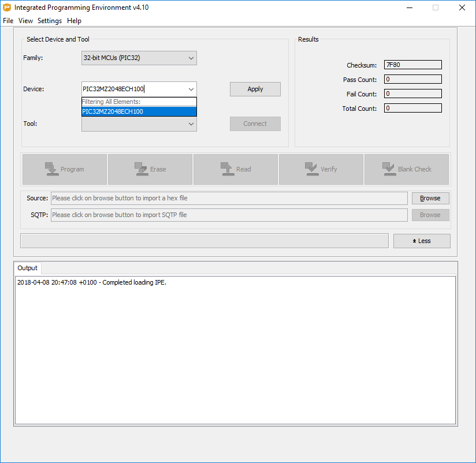This screenshot has width=476, height=463.
Task: Click the Erase icon button
Action: (150, 169)
